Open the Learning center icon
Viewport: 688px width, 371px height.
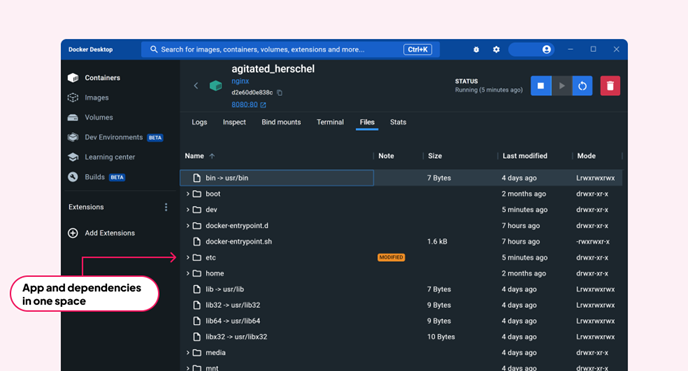73,157
